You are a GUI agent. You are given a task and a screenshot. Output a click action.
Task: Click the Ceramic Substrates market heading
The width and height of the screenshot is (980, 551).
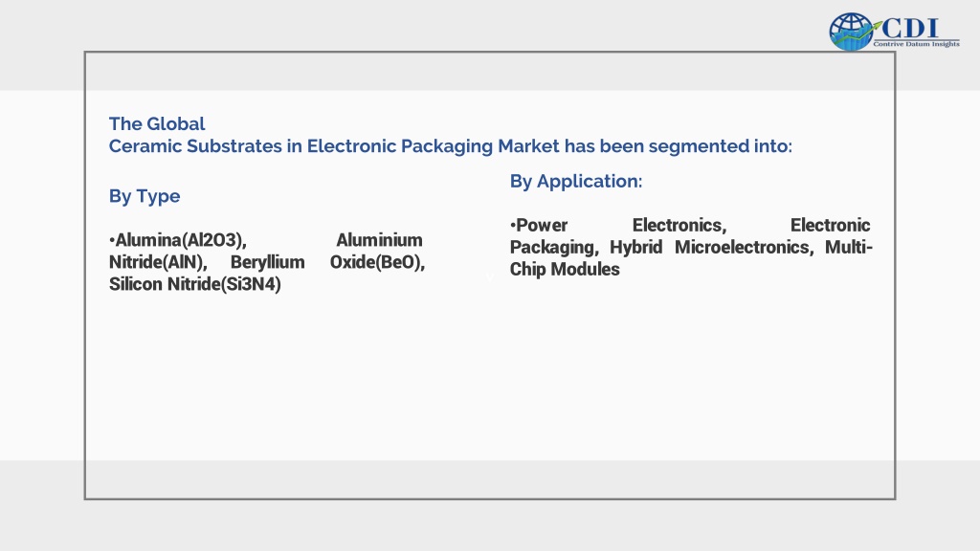click(x=450, y=146)
